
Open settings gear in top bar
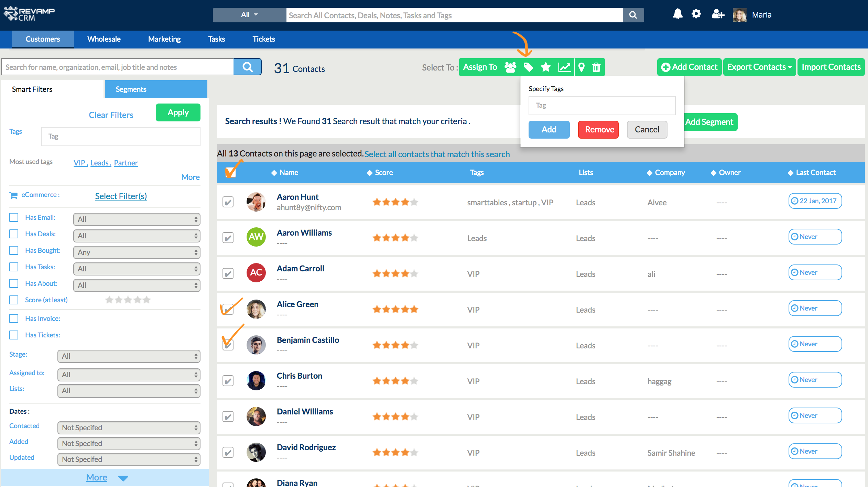click(696, 14)
